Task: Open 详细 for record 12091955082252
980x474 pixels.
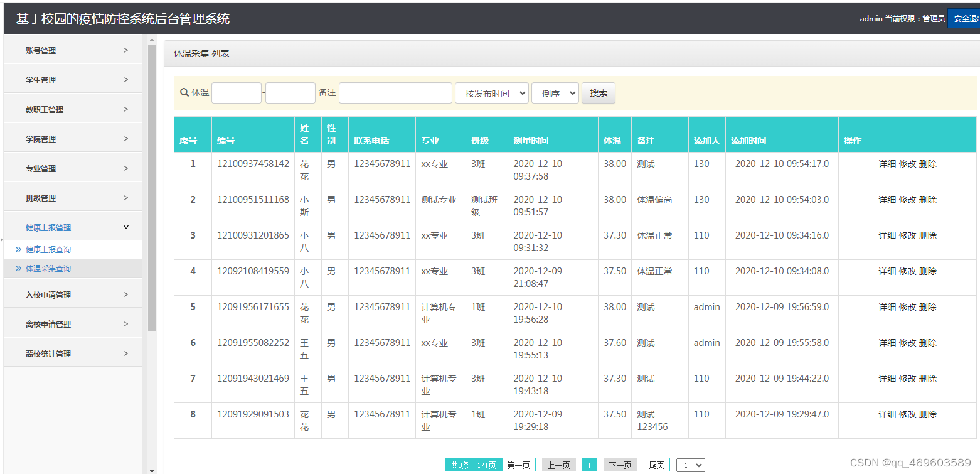Action: coord(887,343)
